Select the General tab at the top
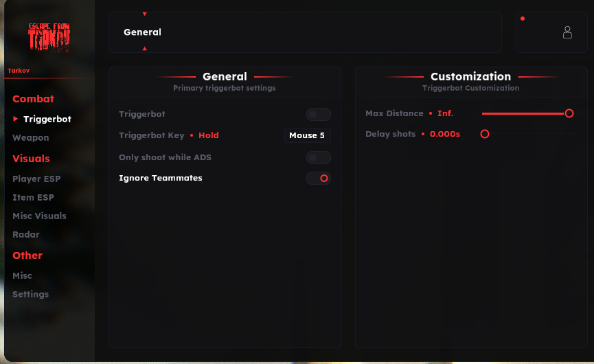 click(x=142, y=32)
